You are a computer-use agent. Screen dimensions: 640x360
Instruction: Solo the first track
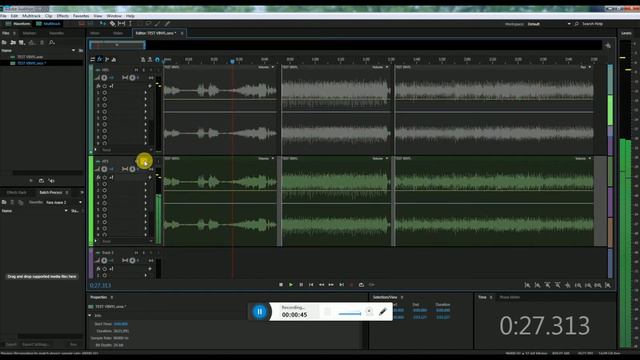[x=144, y=70]
